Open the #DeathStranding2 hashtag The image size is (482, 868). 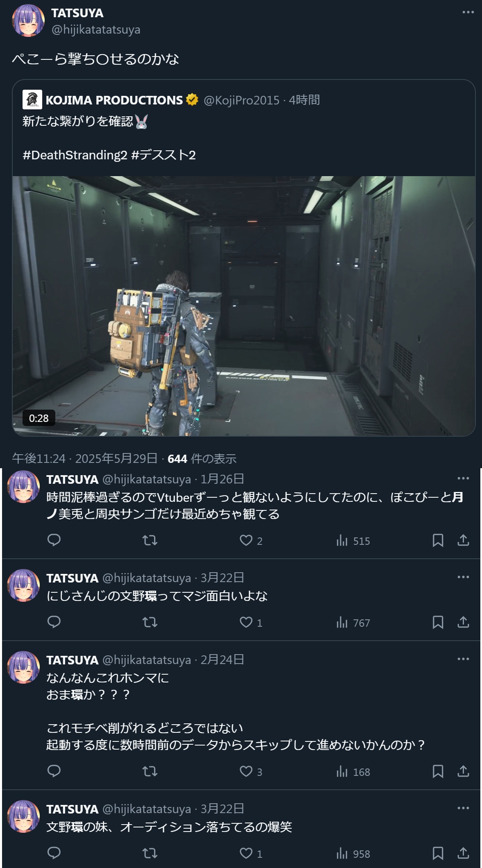(75, 155)
